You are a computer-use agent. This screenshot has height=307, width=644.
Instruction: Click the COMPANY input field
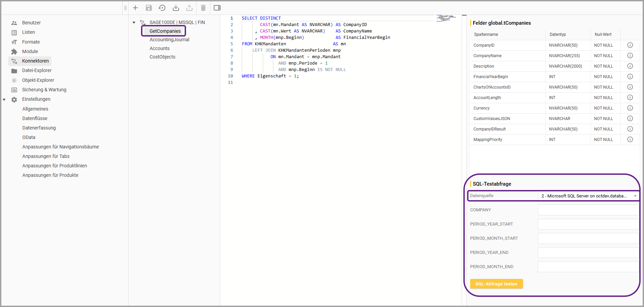[x=588, y=210]
